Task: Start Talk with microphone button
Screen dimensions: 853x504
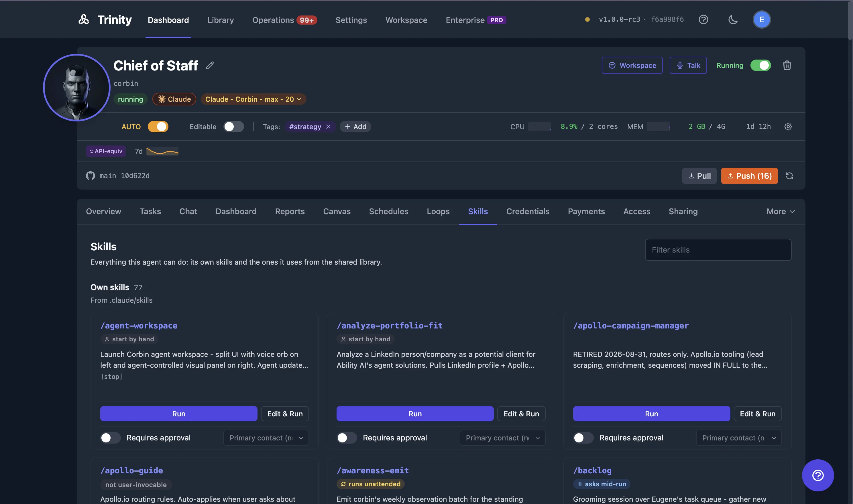Action: [x=688, y=65]
